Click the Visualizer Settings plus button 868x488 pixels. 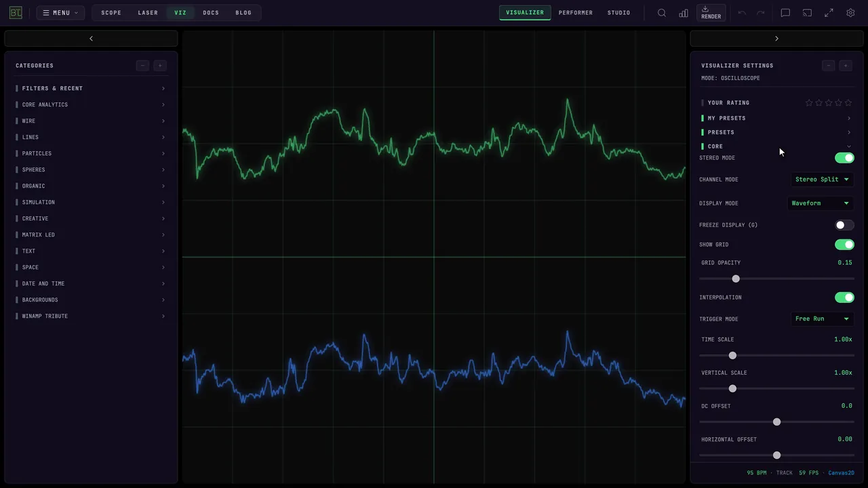846,66
